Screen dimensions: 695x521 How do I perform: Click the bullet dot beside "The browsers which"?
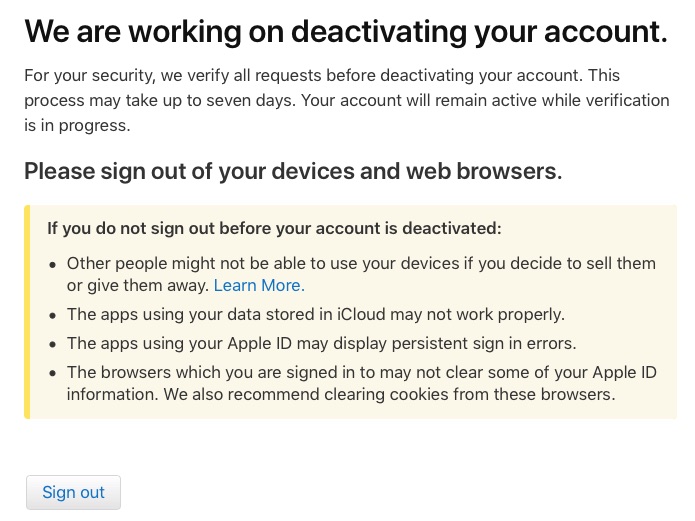[53, 373]
